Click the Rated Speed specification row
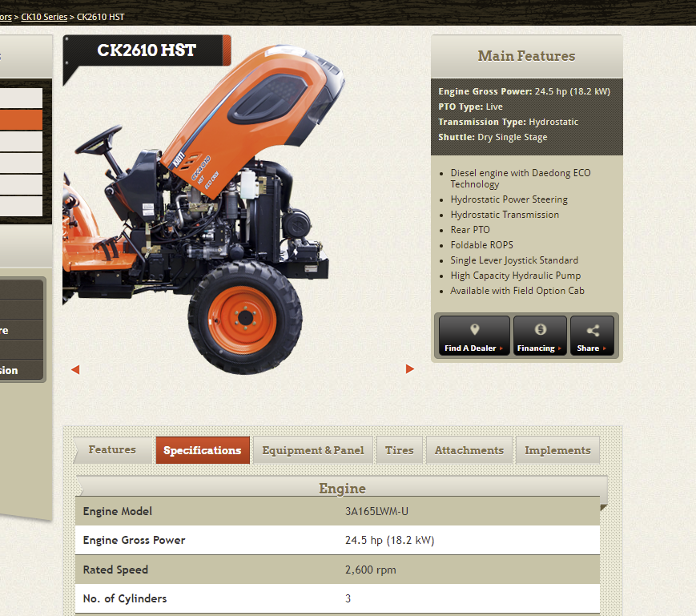This screenshot has width=696, height=616. [x=337, y=570]
